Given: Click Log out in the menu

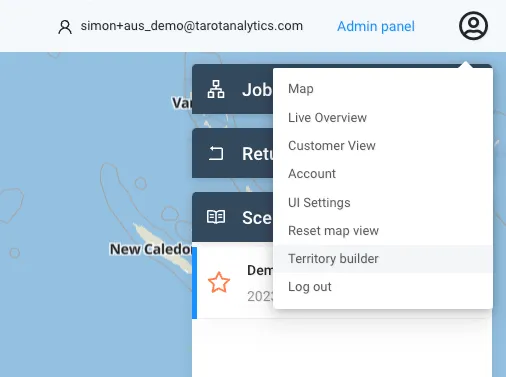Looking at the screenshot, I should 383,287.
